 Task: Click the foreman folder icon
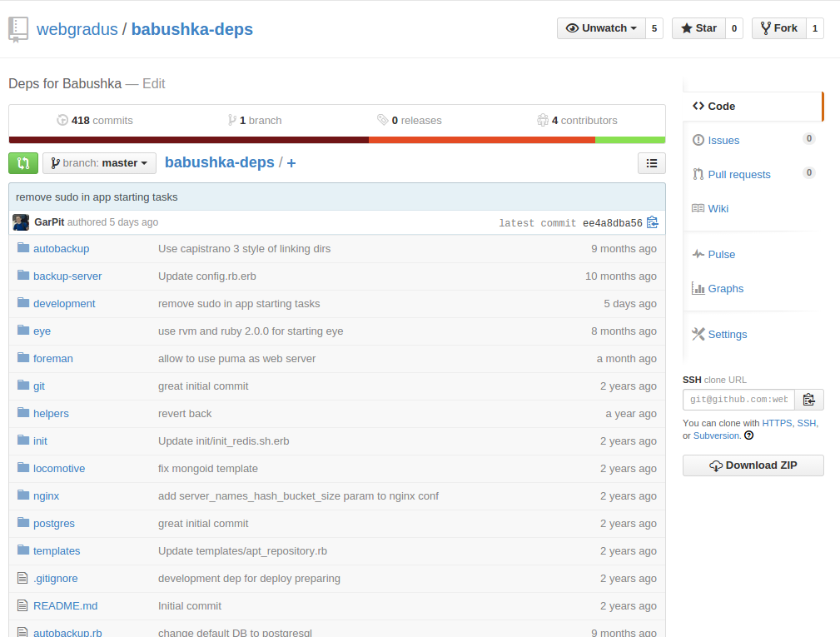pyautogui.click(x=23, y=357)
